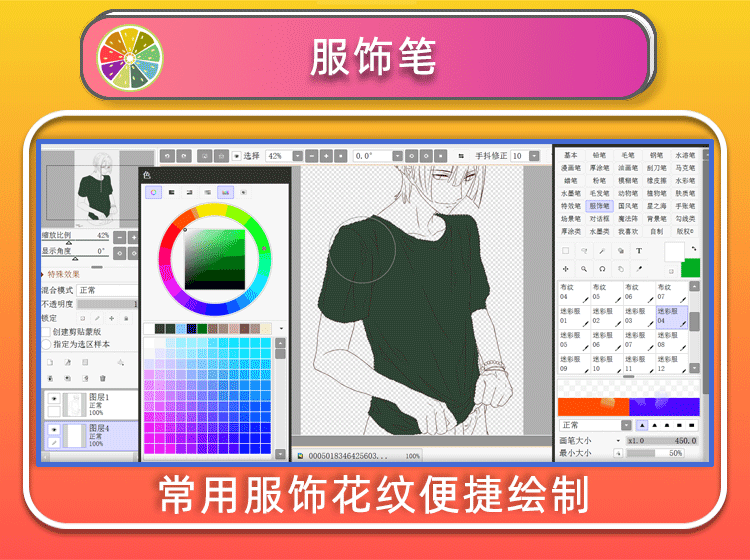
Task: Toggle the swatches panel icon in color window
Action: coord(225,192)
